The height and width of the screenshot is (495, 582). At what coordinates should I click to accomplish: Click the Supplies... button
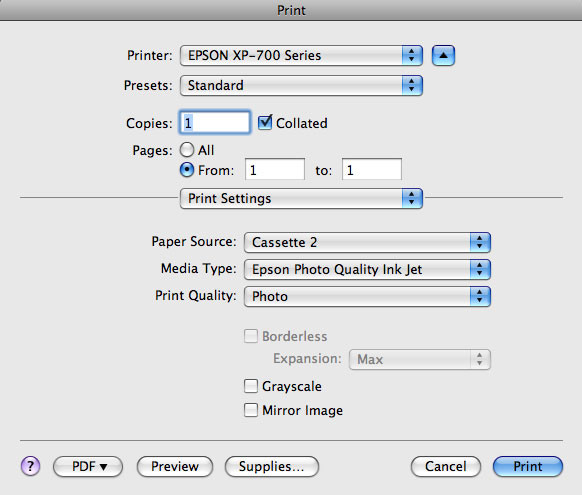[272, 466]
